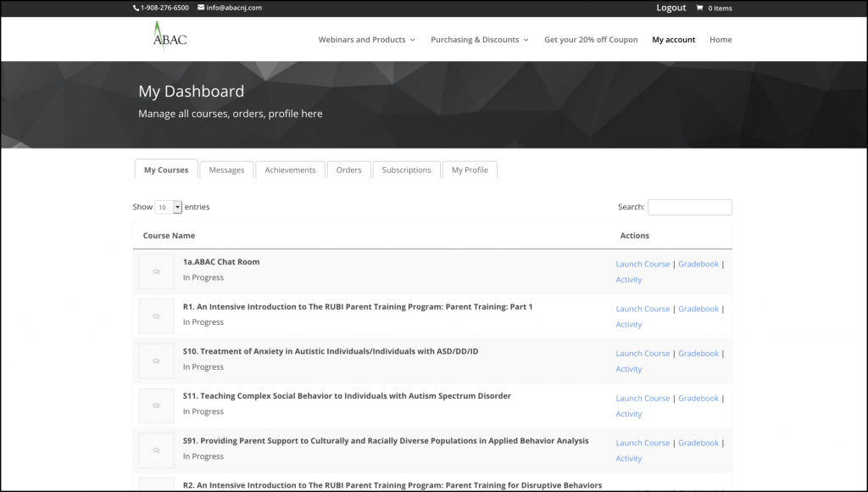Go to the My Profile tab

pos(470,170)
